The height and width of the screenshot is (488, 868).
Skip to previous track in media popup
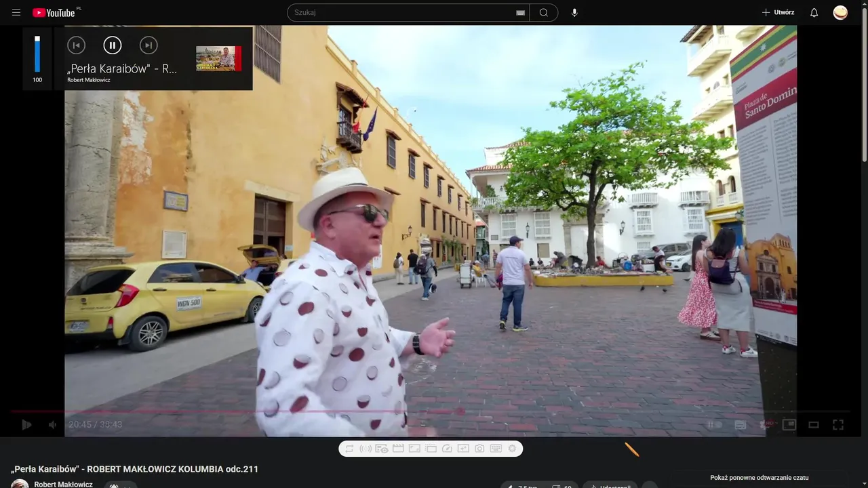point(76,45)
